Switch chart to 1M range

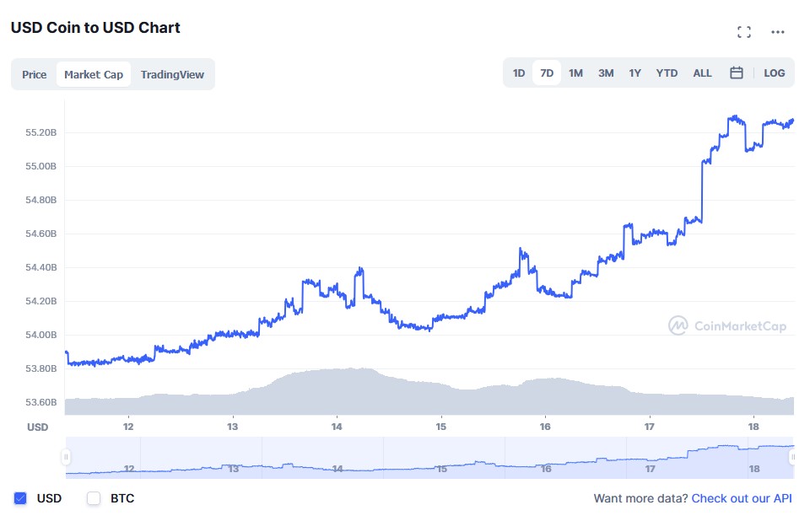(x=575, y=73)
